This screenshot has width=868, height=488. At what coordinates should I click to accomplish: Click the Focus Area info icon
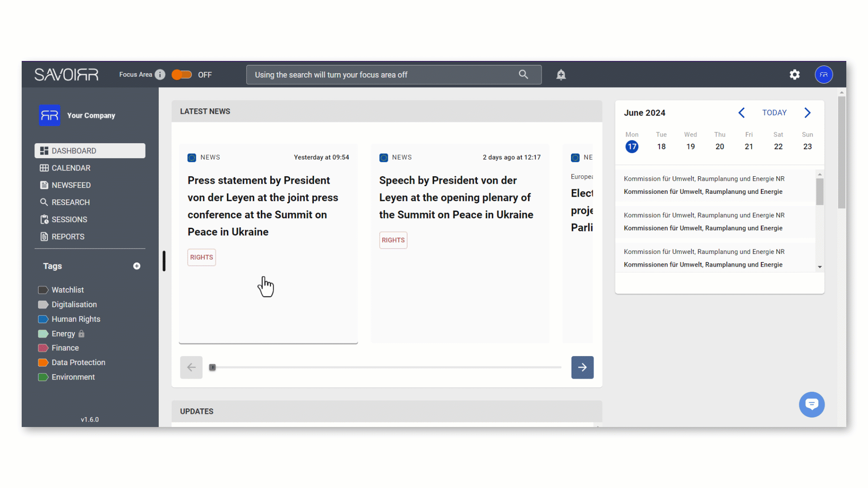(x=160, y=75)
